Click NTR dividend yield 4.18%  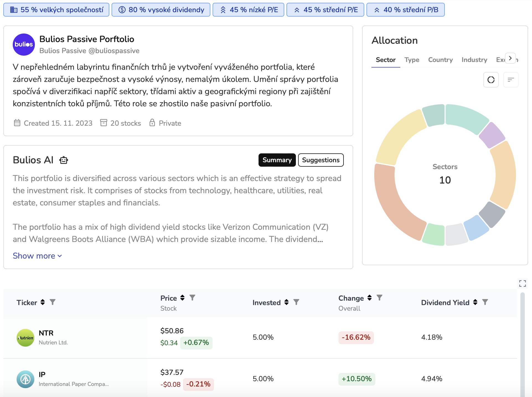tap(432, 337)
